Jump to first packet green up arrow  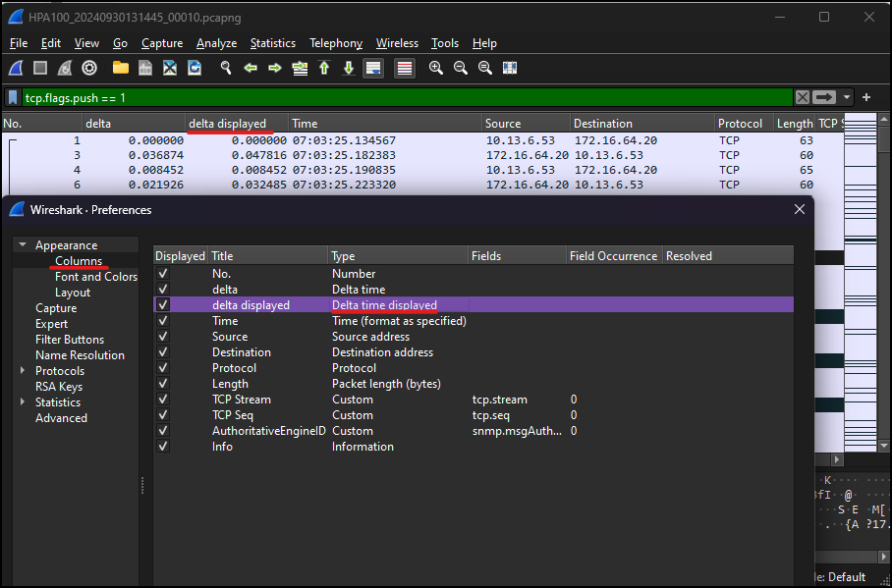click(324, 69)
